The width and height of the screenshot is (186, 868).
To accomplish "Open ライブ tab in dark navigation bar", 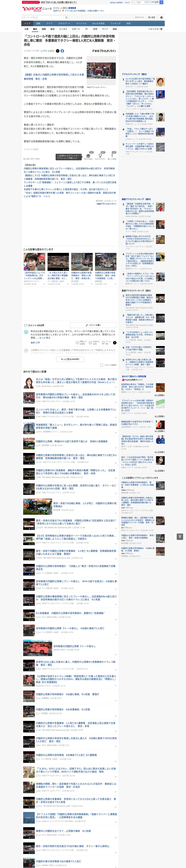I will click(49, 23).
